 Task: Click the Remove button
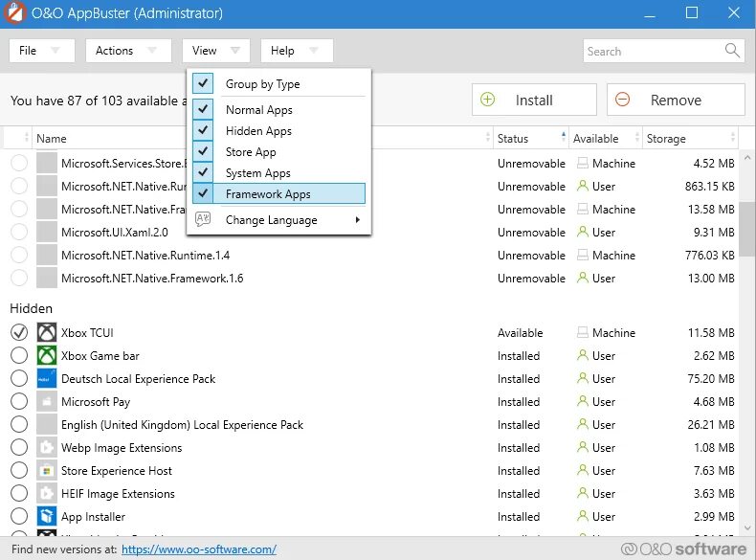pos(676,100)
